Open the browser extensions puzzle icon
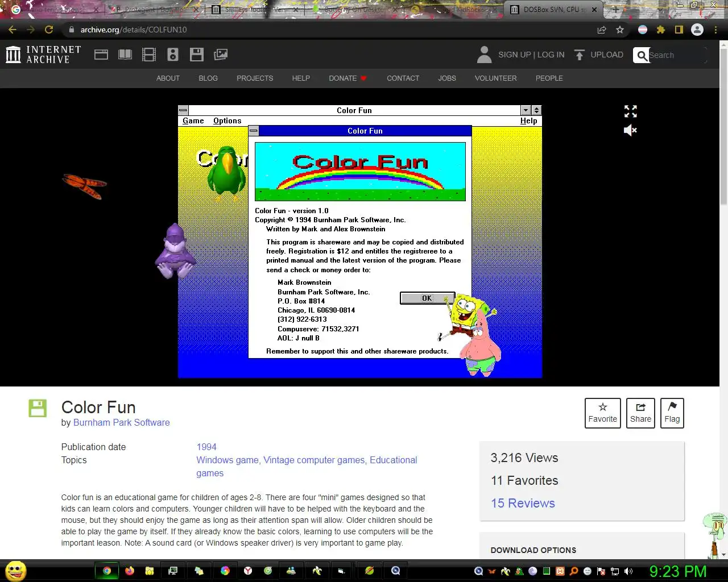728x582 pixels. [x=661, y=30]
